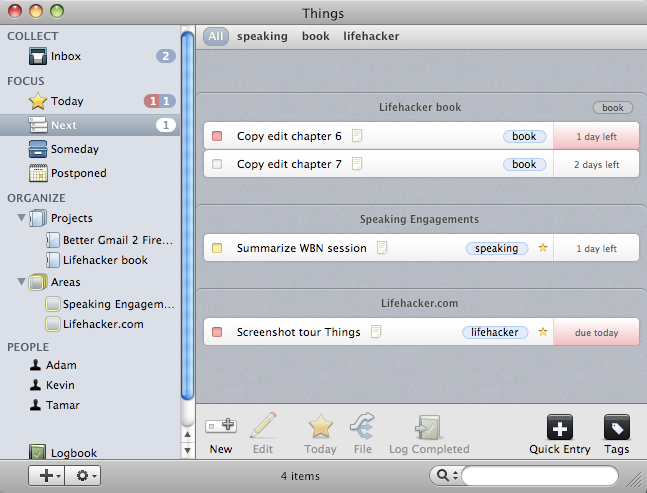The width and height of the screenshot is (647, 493).
Task: Click book tag on Lifehacker book header
Action: 613,108
